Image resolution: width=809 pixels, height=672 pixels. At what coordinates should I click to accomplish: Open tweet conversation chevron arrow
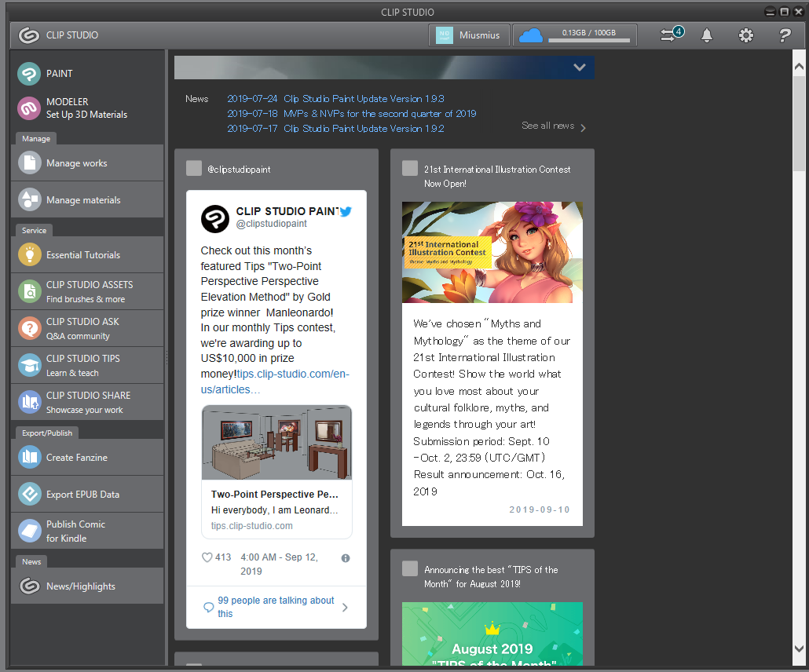pyautogui.click(x=345, y=608)
